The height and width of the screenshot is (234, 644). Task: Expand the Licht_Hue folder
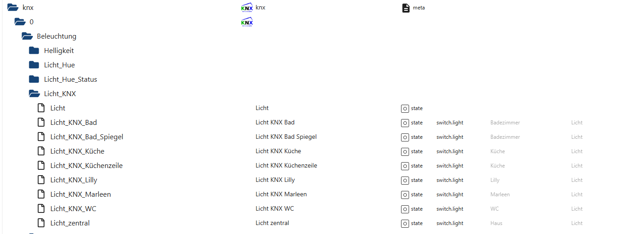tap(34, 65)
